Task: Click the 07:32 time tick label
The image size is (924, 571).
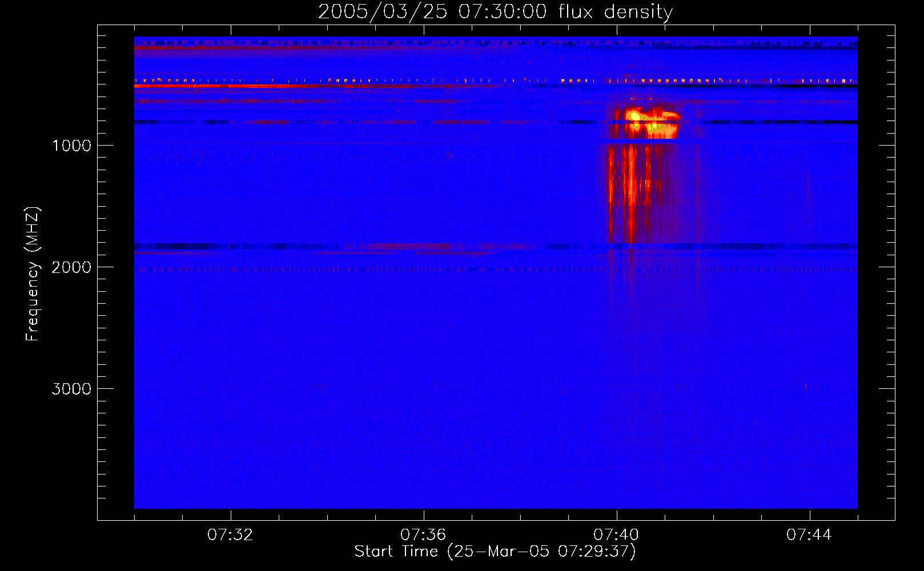Action: pos(230,535)
